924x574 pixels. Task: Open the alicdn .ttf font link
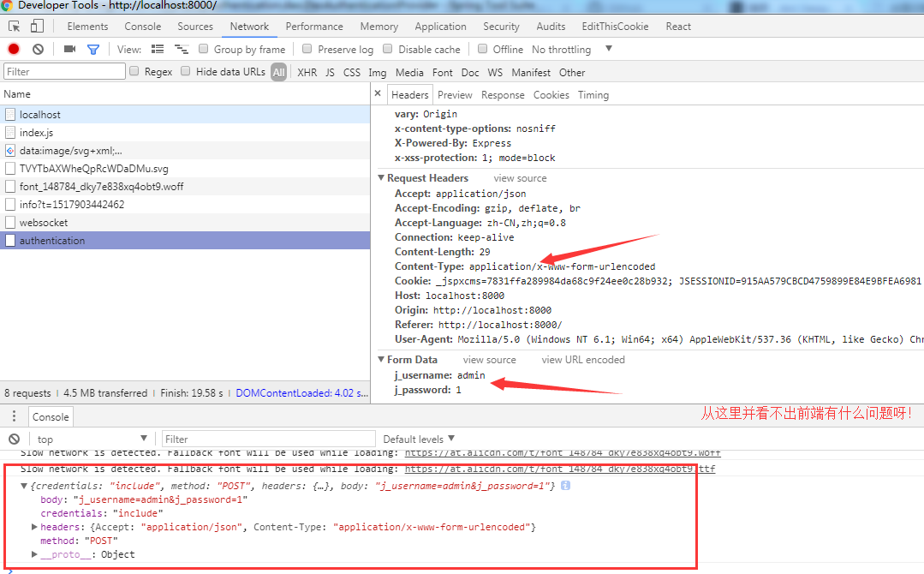coord(560,469)
